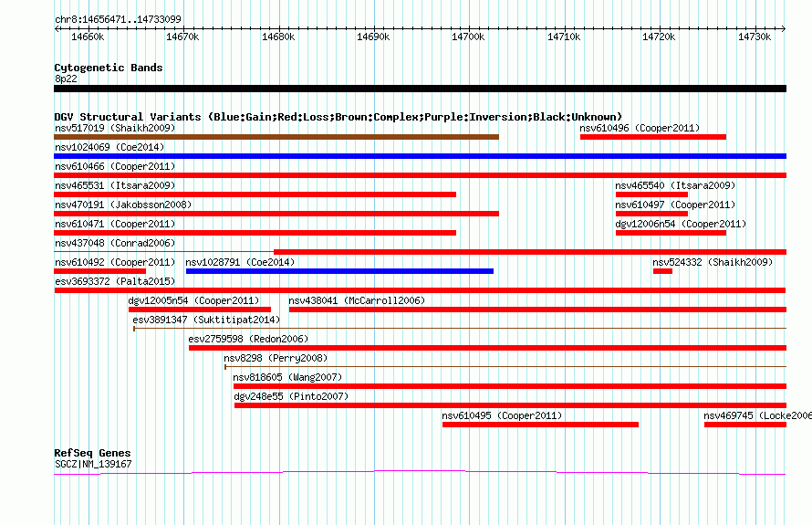812x525 pixels.
Task: Click the nsv818605 (Wang2007) label
Action: (287, 377)
